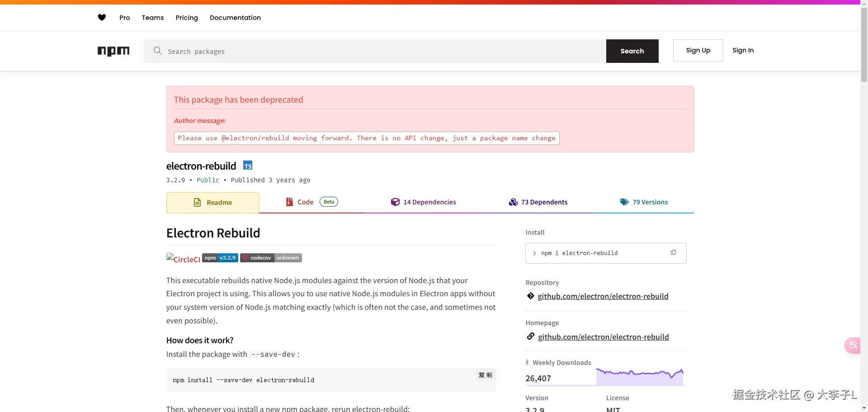Click the Electron Rebuild readme heading

pyautogui.click(x=213, y=233)
